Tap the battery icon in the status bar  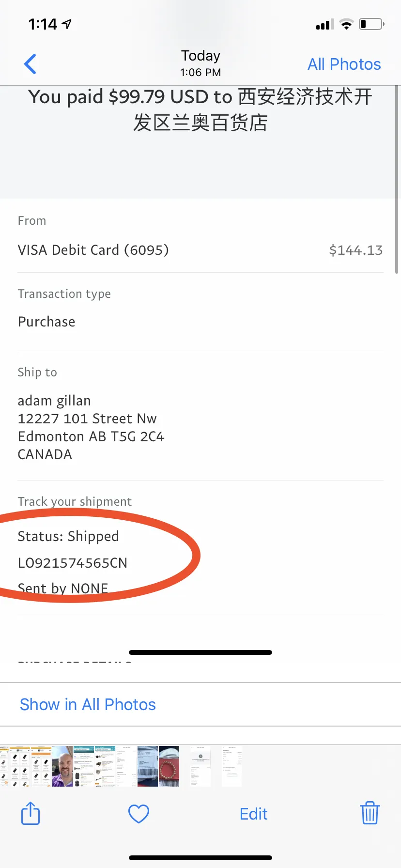click(371, 24)
